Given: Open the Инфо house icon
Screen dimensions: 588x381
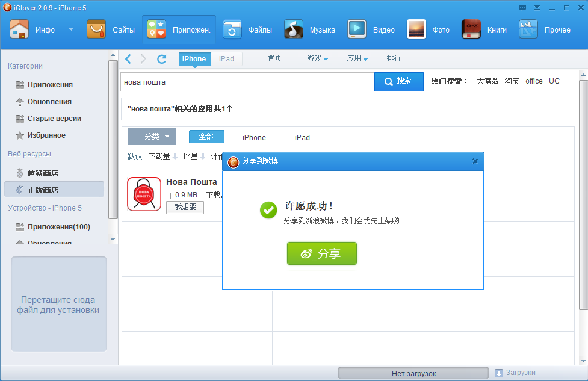Looking at the screenshot, I should click(19, 29).
